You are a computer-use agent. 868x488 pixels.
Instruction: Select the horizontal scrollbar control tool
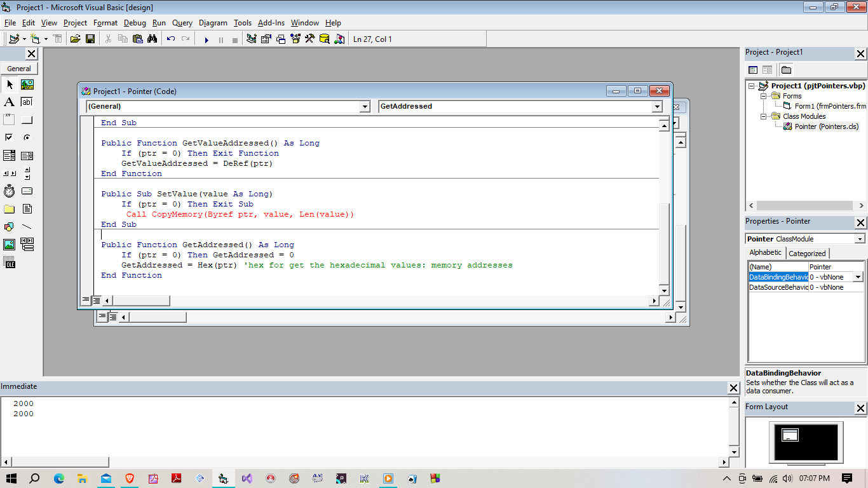coord(10,173)
